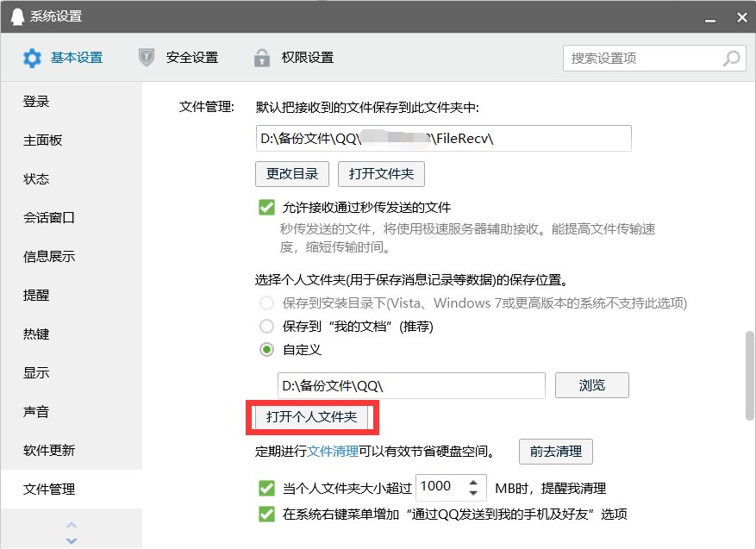Viewport: 756px width, 549px height.
Task: Click the lock icon for 权限设置
Action: point(261,57)
